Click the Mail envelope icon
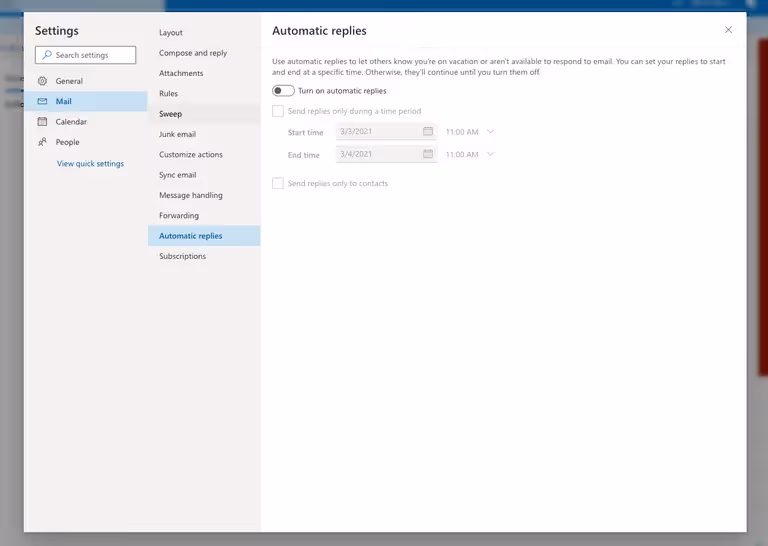 click(x=43, y=101)
